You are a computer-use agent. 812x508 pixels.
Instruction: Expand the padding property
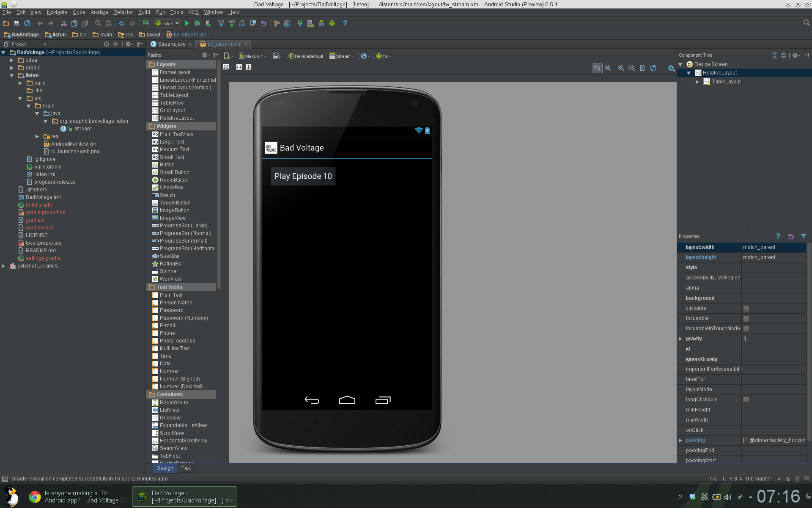tap(680, 440)
